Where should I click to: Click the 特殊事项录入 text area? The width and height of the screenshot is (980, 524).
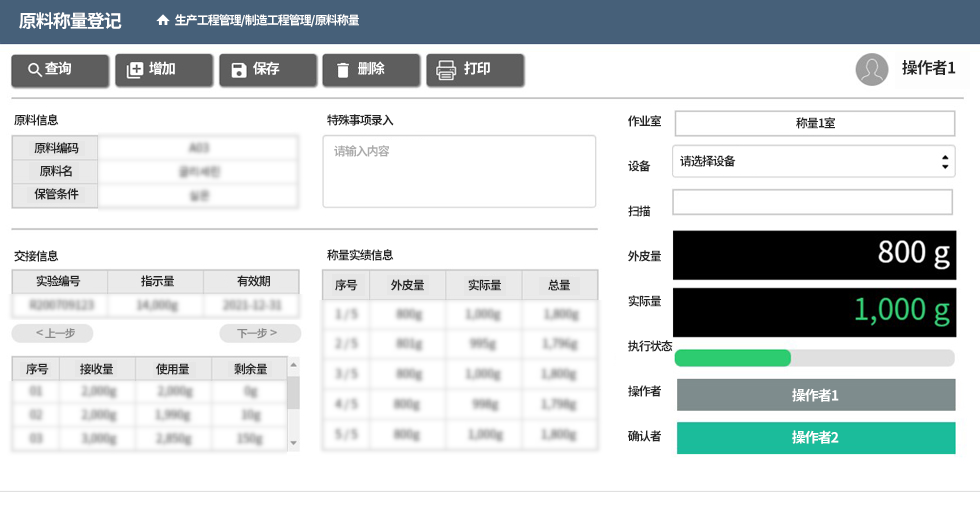[459, 172]
